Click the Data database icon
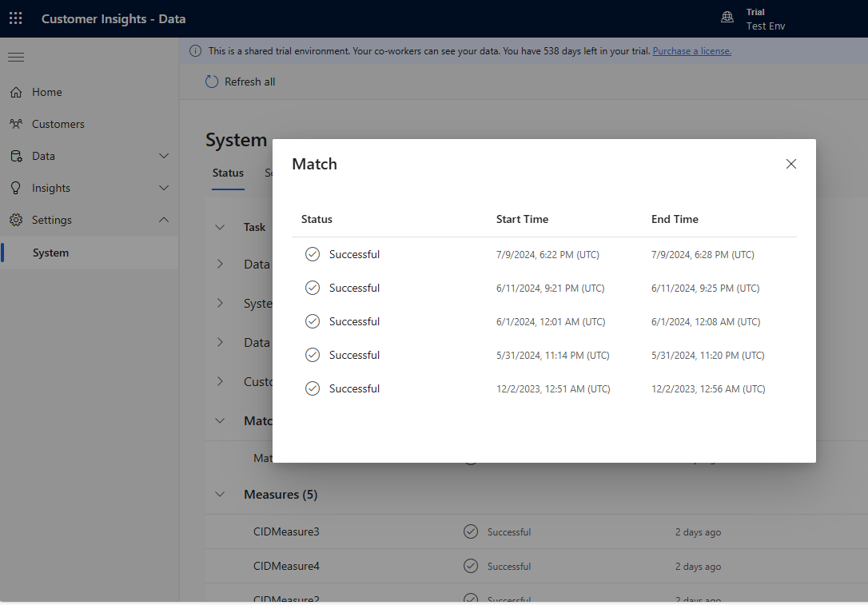 point(16,156)
